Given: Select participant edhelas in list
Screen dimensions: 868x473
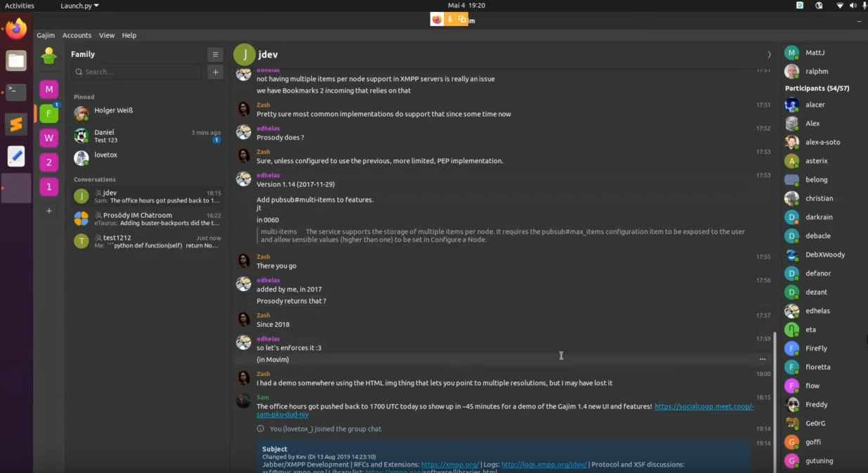Looking at the screenshot, I should coord(817,311).
